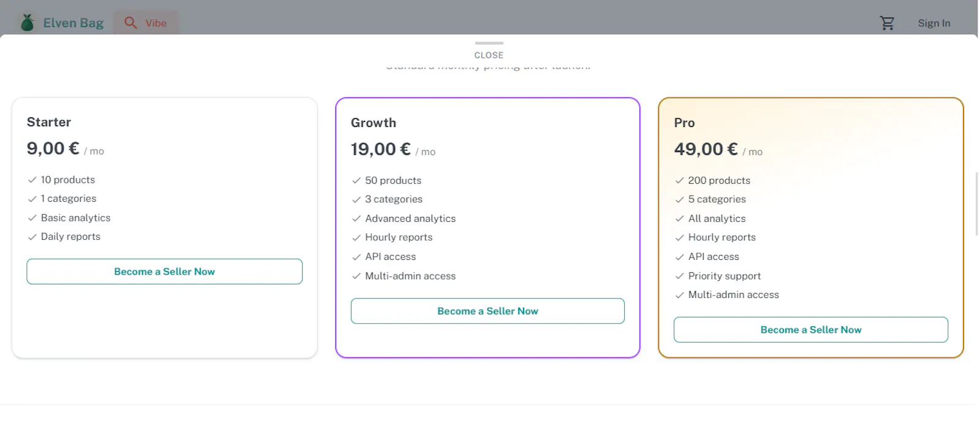Choose the Growth plan Become a Seller Now button
980x423 pixels.
click(488, 311)
